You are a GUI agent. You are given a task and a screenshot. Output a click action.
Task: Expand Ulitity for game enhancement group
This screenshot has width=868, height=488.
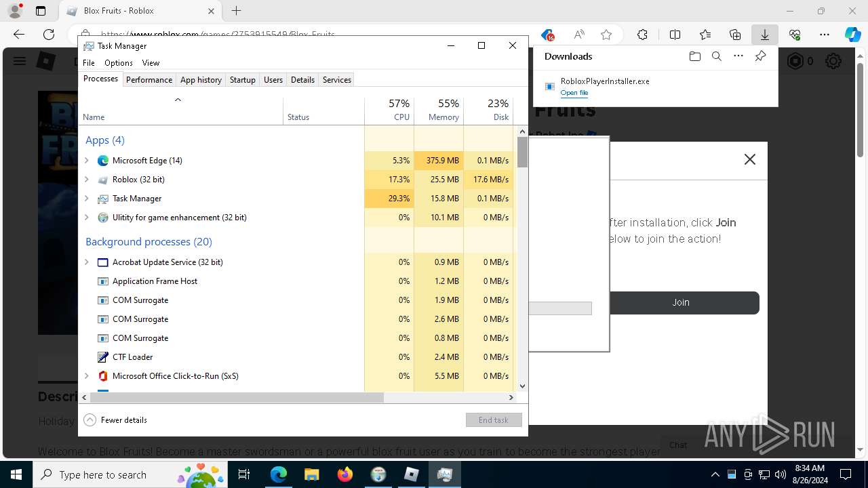87,218
